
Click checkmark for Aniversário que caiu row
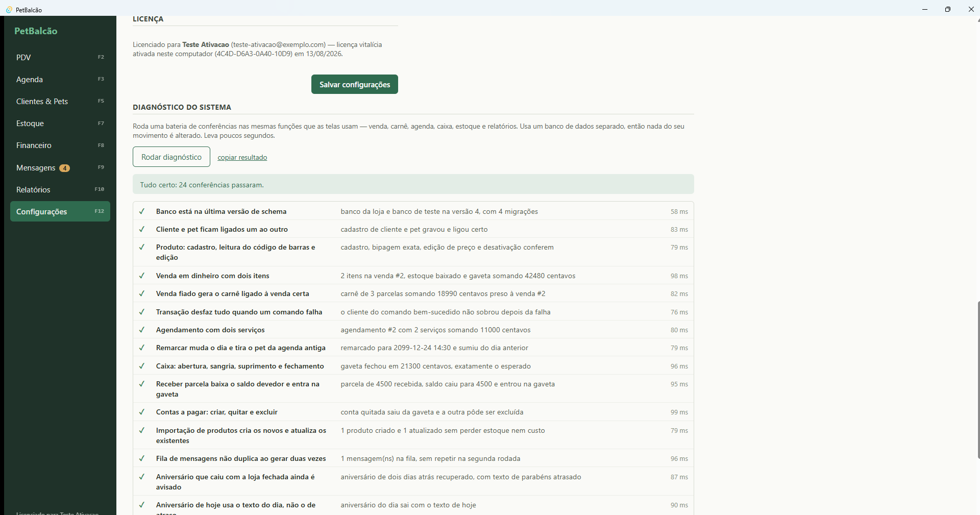pos(142,477)
